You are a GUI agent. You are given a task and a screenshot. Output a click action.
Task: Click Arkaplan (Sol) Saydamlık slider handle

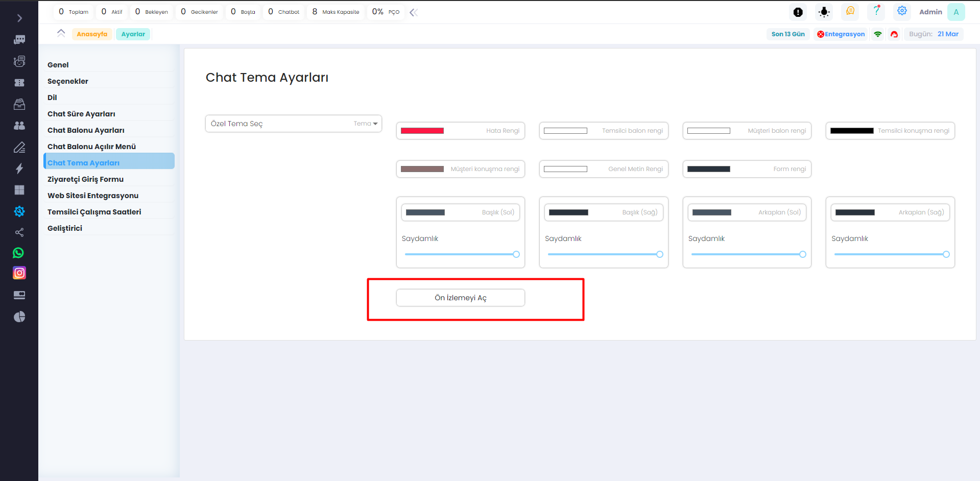point(803,254)
